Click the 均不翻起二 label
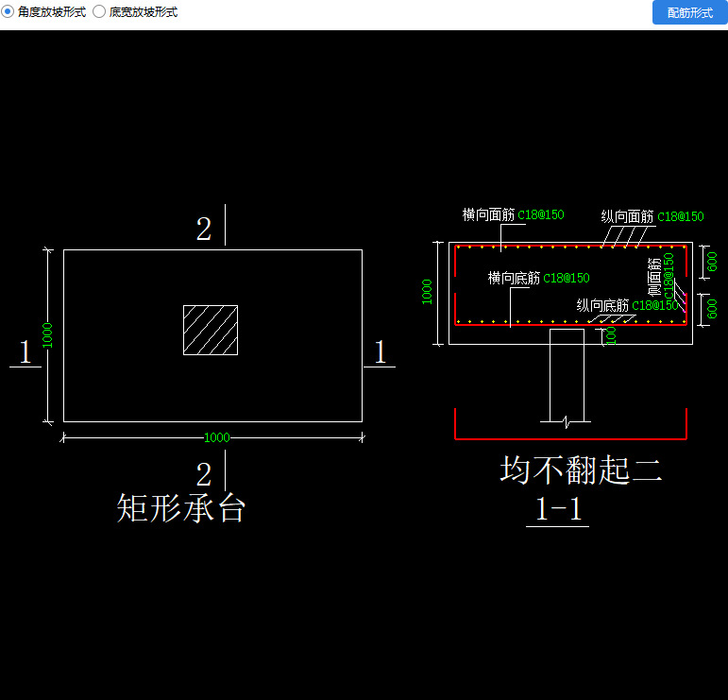 (x=581, y=470)
